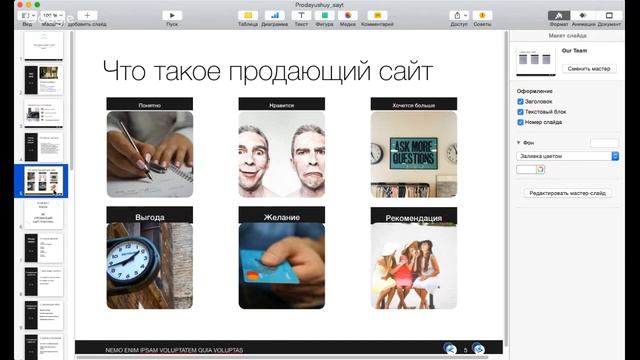Screen dimensions: 640x360
Task: Select the Нравится label box
Action: coord(282,104)
